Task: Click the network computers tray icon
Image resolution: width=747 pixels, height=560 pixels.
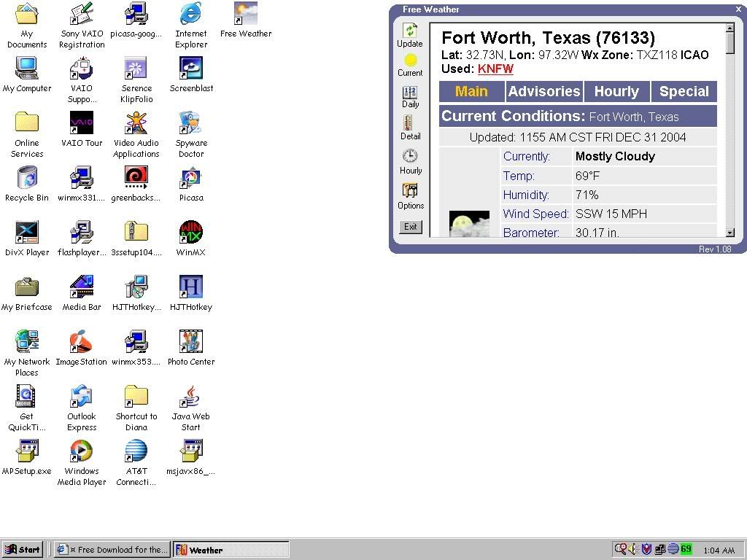Action: tap(659, 549)
